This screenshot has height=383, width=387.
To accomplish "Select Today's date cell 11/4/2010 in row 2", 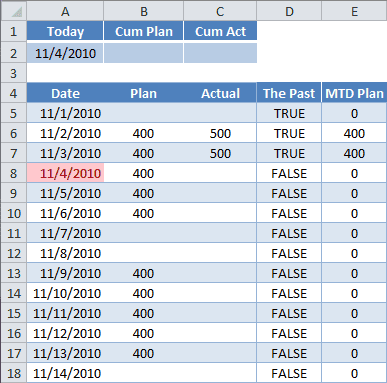I will tap(65, 53).
